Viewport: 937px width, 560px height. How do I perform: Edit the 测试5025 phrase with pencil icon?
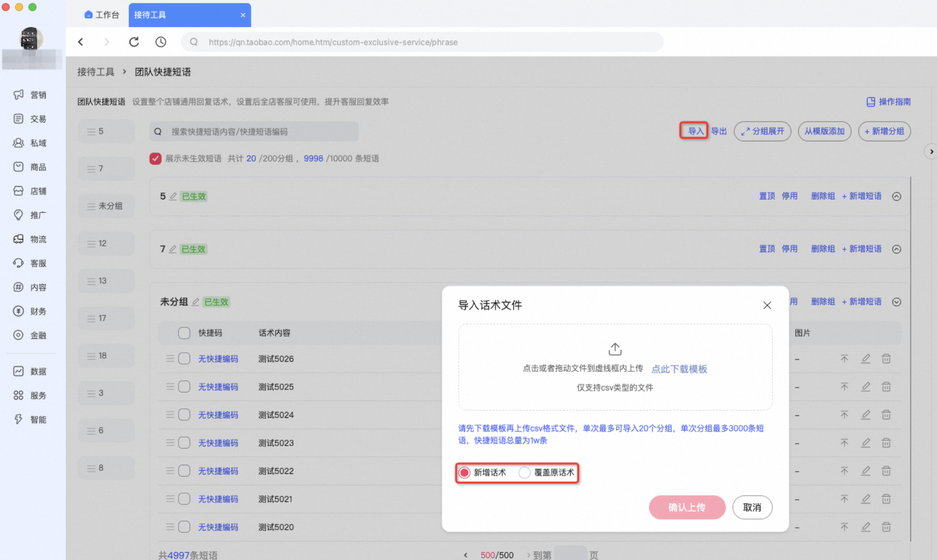tap(866, 387)
